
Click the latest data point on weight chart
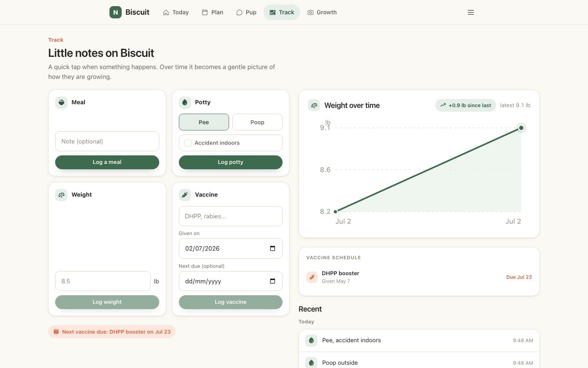pyautogui.click(x=521, y=128)
